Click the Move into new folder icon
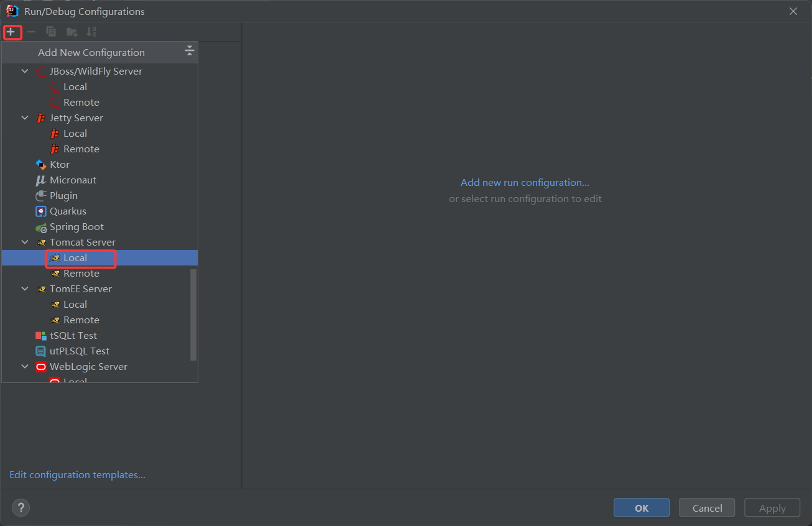 coord(72,32)
